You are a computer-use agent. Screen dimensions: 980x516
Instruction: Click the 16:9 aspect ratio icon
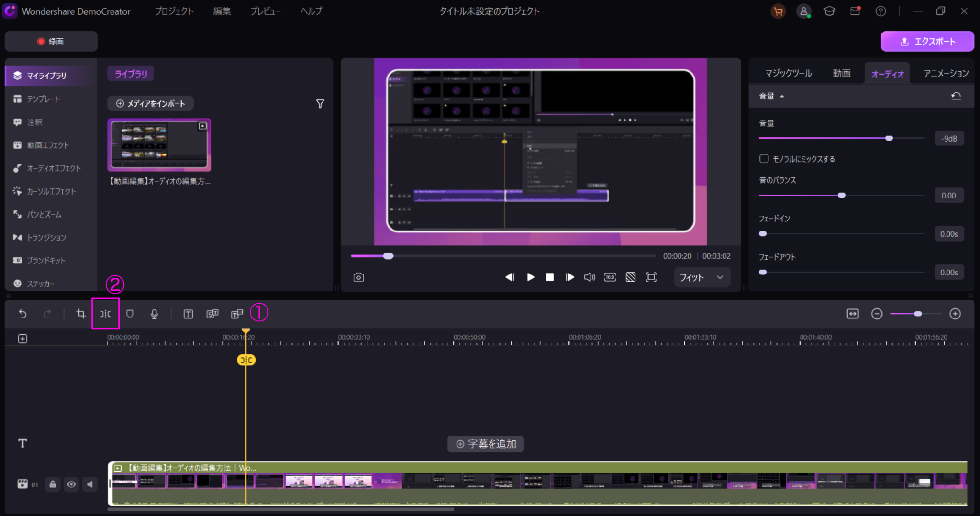tap(610, 277)
